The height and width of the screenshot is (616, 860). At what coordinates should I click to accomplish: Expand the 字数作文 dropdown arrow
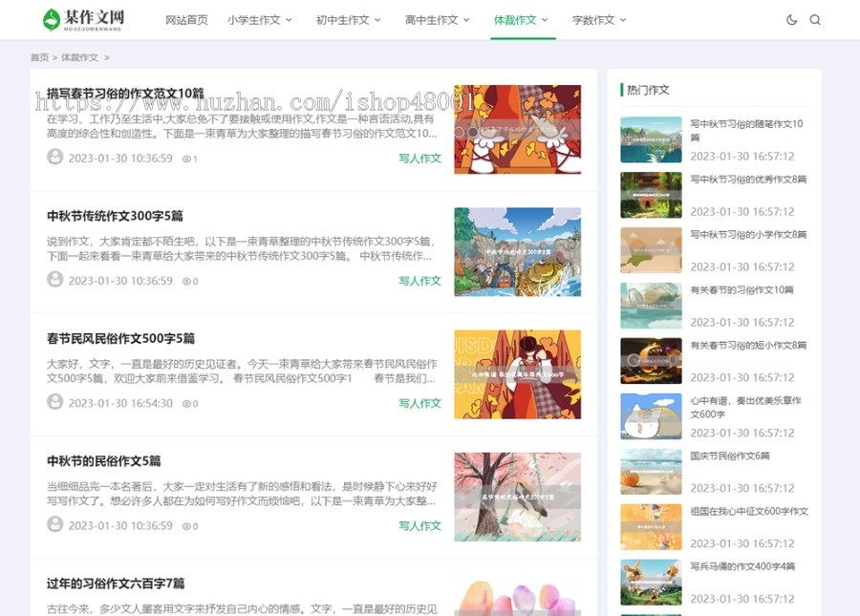click(x=623, y=20)
